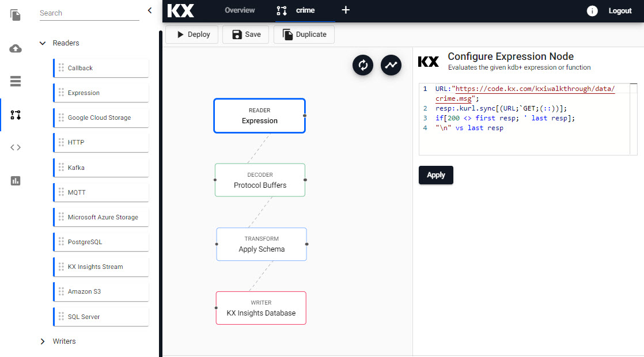This screenshot has width=644, height=357.
Task: Click the pipeline icon on the crime tab
Action: [x=282, y=10]
